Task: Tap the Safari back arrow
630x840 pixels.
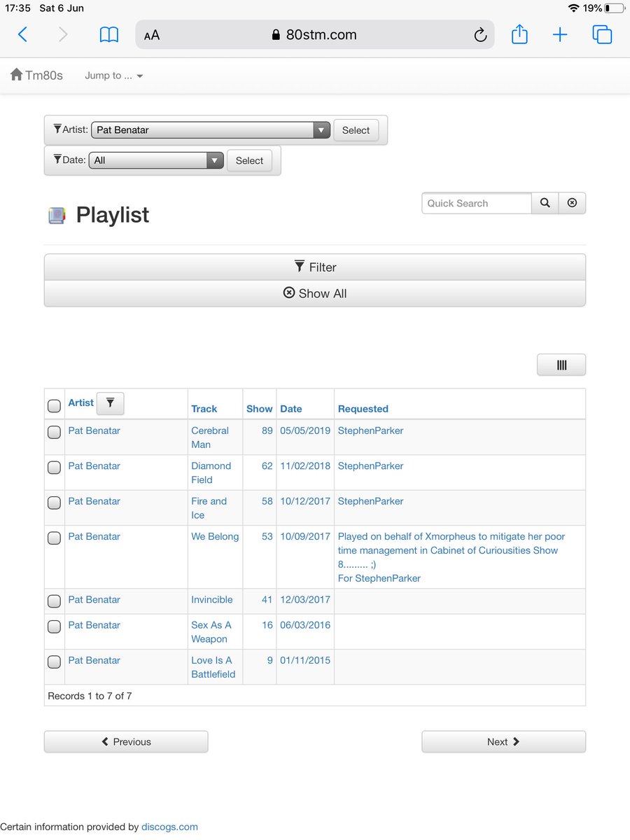Action: click(x=22, y=34)
